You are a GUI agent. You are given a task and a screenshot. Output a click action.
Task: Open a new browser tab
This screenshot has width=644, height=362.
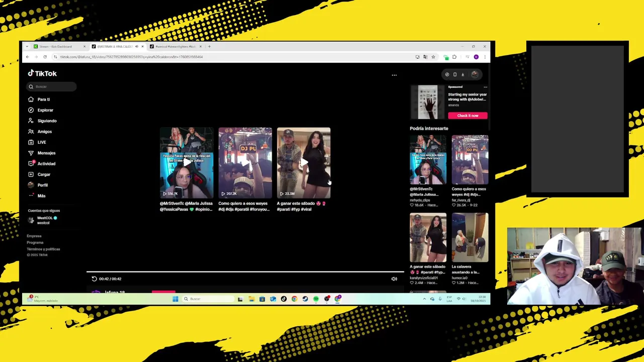[x=209, y=46]
